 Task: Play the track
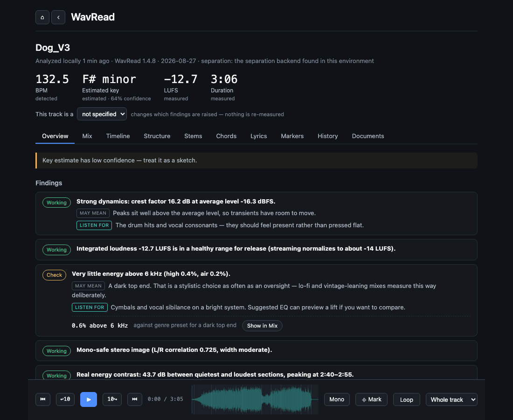pos(89,399)
